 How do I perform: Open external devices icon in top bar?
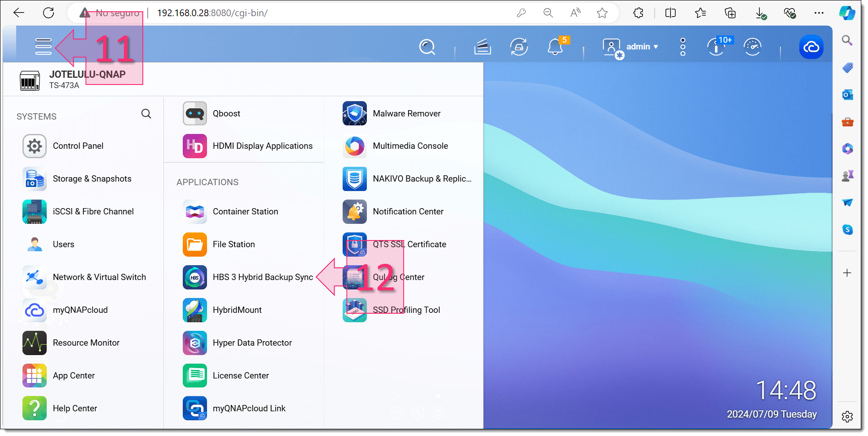click(519, 47)
